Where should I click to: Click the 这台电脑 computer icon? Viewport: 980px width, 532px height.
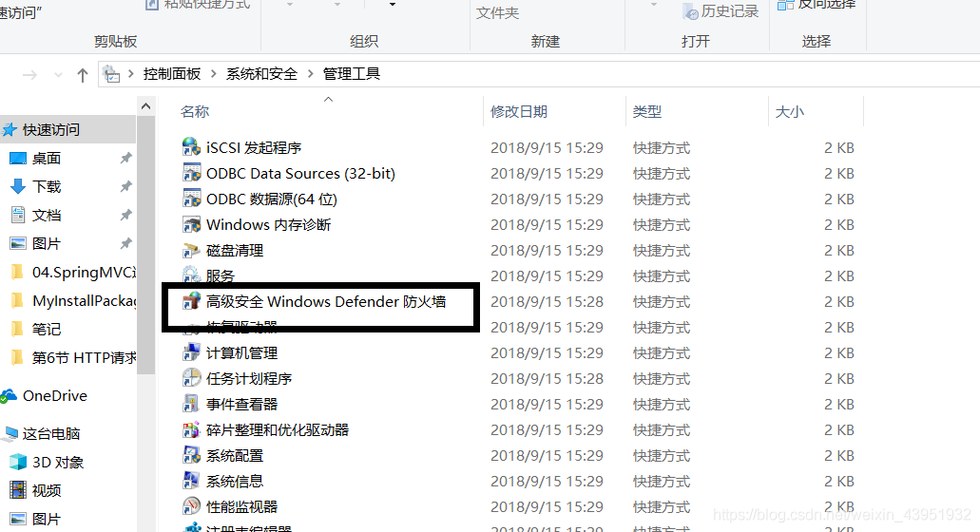pyautogui.click(x=10, y=432)
